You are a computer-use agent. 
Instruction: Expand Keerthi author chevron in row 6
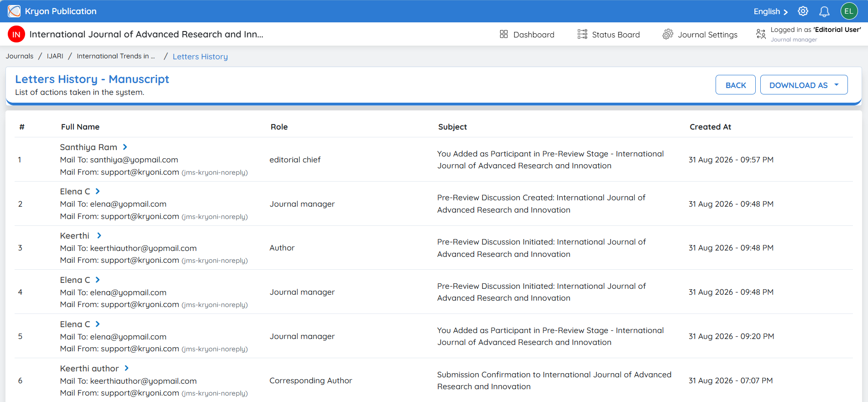[126, 368]
